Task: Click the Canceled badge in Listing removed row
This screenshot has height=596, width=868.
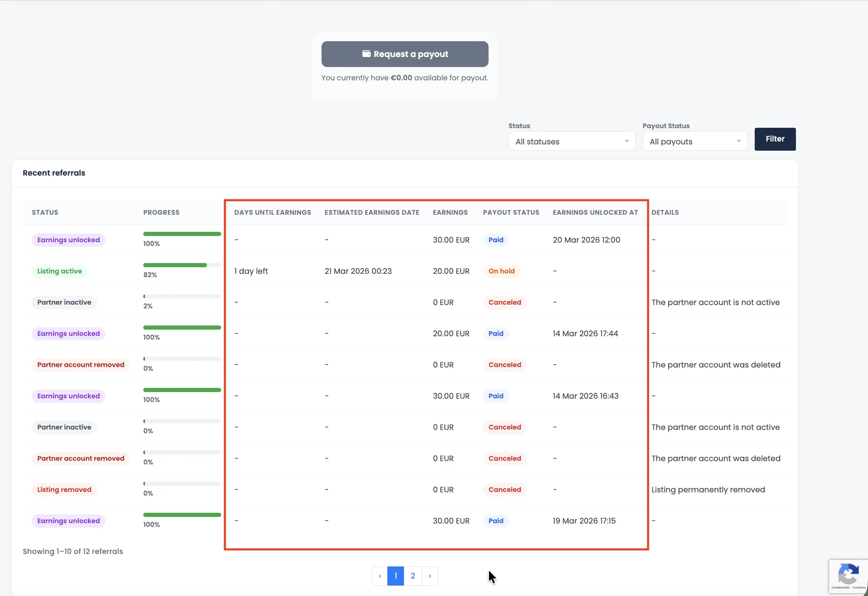Action: click(x=505, y=490)
